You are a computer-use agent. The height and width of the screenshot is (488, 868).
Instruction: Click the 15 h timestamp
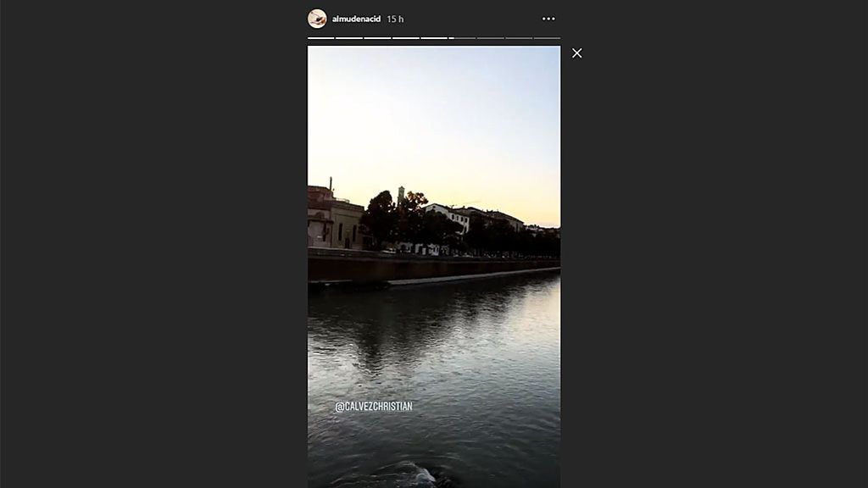tap(395, 19)
